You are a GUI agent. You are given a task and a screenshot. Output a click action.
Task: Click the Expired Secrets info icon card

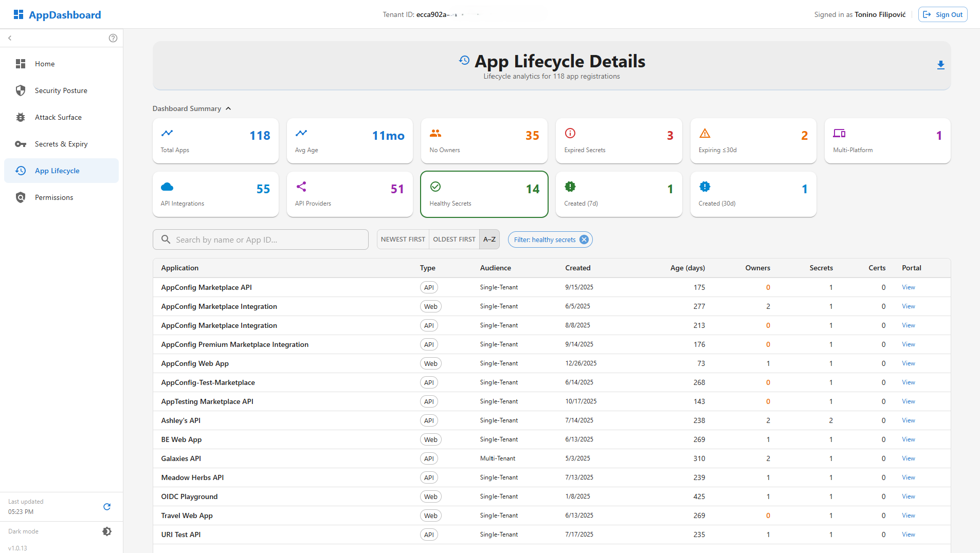pyautogui.click(x=619, y=141)
